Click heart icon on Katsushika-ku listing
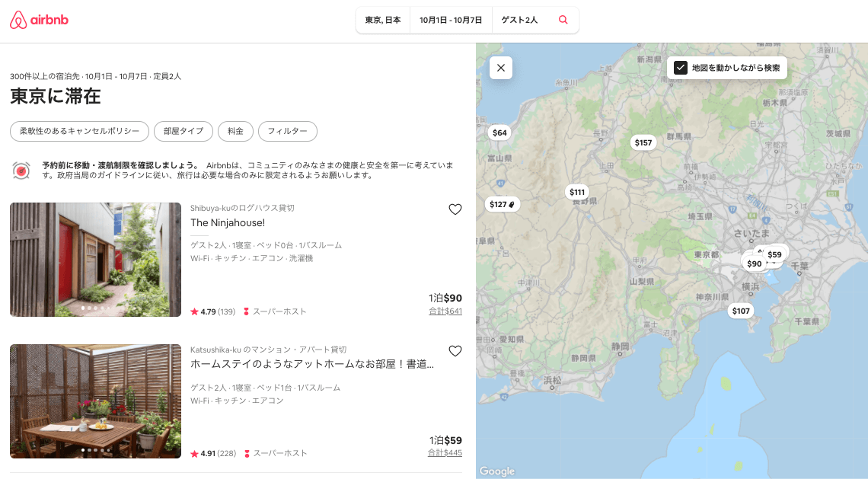The height and width of the screenshot is (479, 868). [455, 351]
